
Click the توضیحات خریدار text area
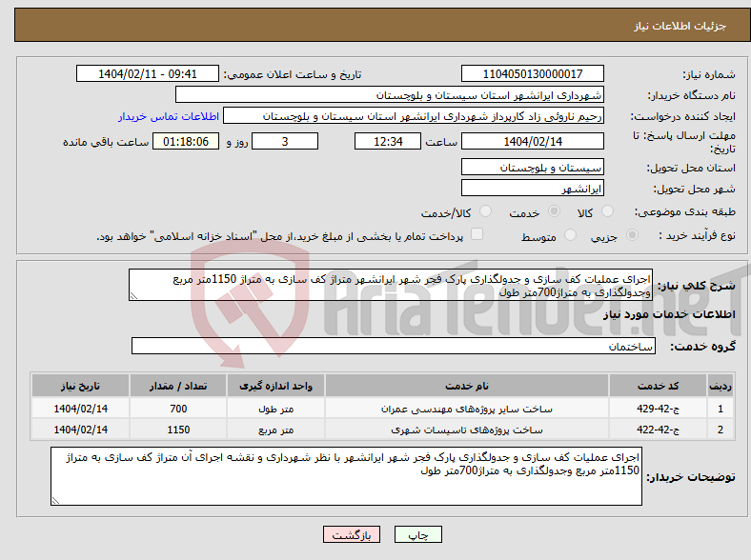(346, 476)
